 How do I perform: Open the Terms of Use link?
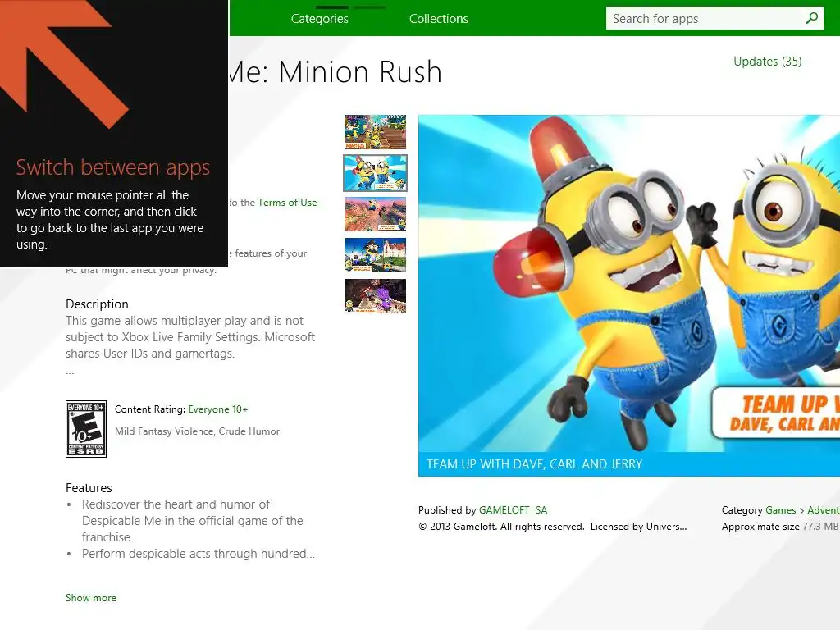[287, 203]
